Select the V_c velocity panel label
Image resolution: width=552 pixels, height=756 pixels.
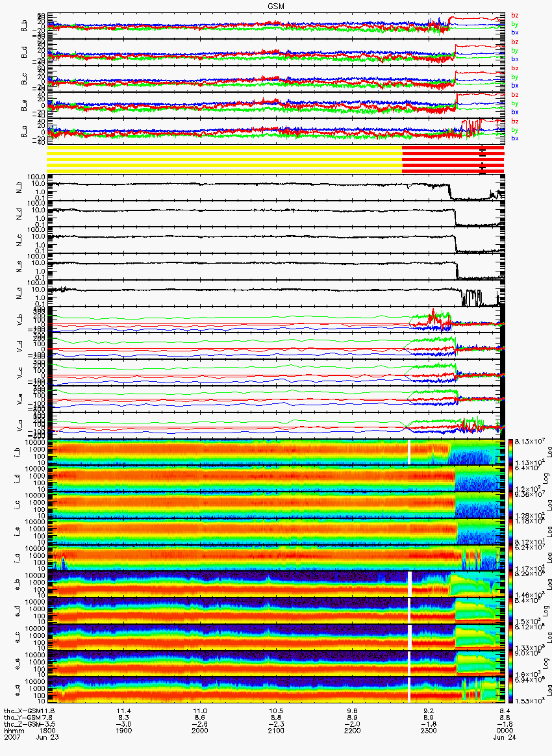point(19,373)
